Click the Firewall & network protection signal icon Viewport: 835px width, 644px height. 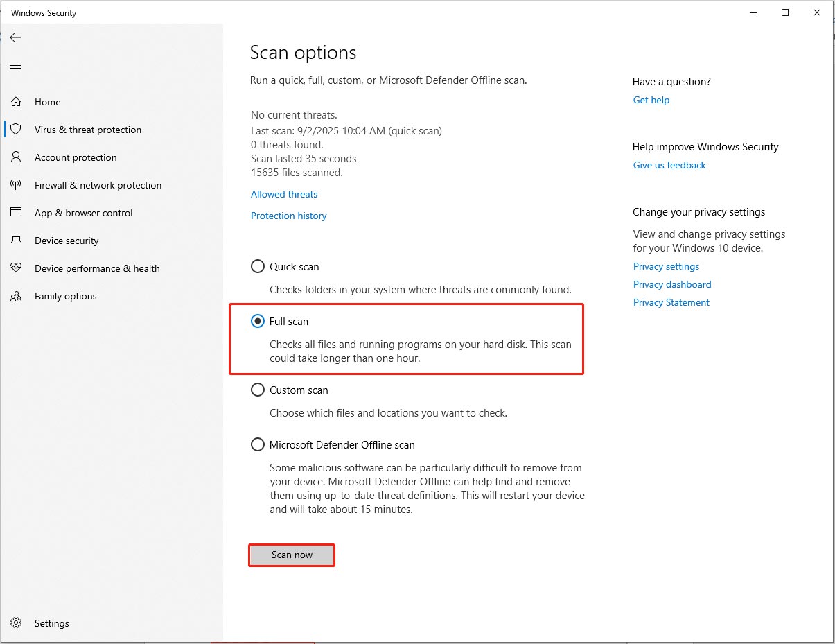16,184
